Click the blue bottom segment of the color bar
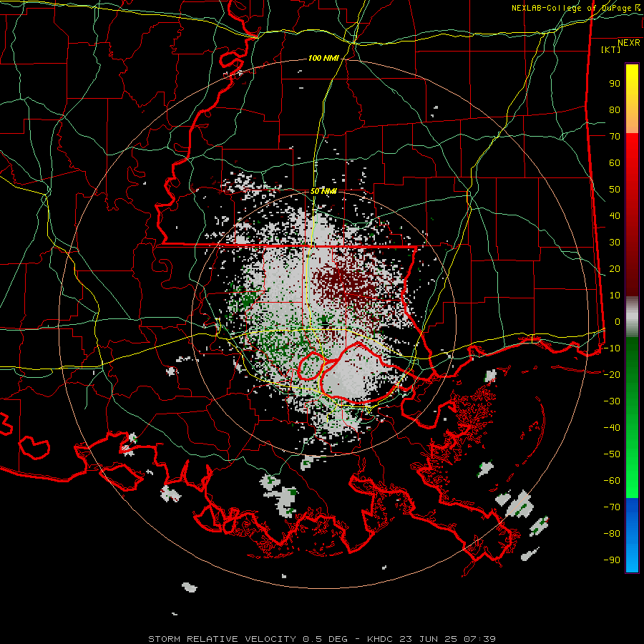The image size is (644, 644). [x=632, y=535]
